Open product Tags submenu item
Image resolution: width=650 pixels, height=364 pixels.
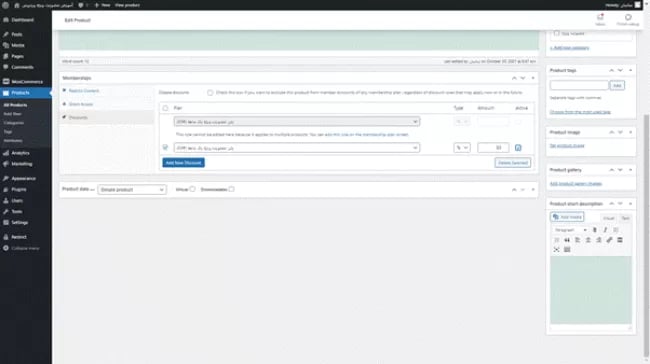[8, 132]
